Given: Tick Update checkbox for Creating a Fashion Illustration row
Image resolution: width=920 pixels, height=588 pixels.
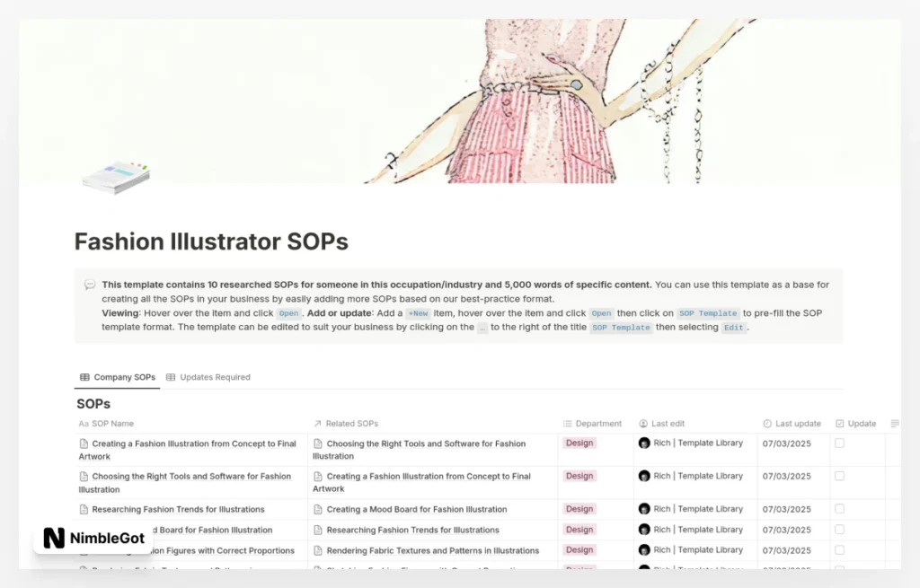Looking at the screenshot, I should (840, 443).
